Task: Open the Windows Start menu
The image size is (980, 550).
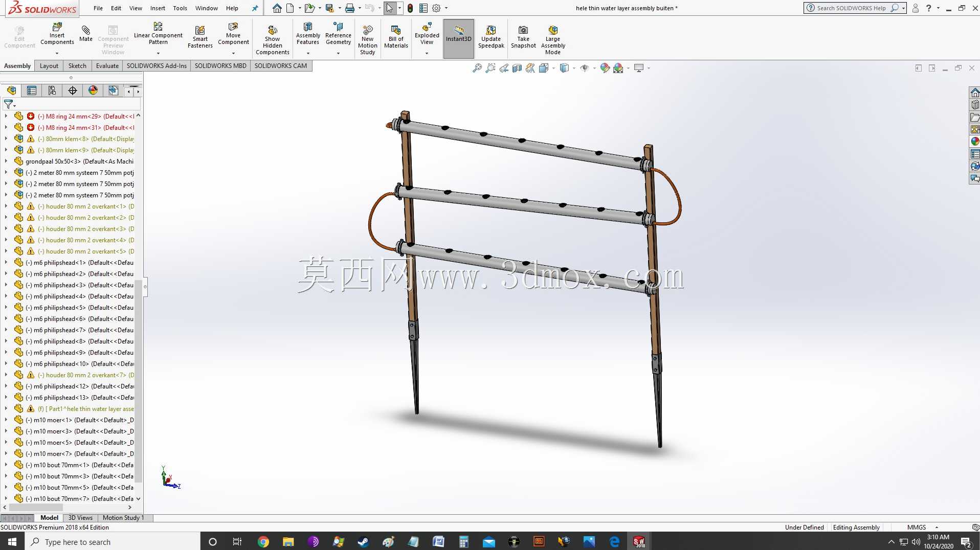Action: pyautogui.click(x=12, y=542)
